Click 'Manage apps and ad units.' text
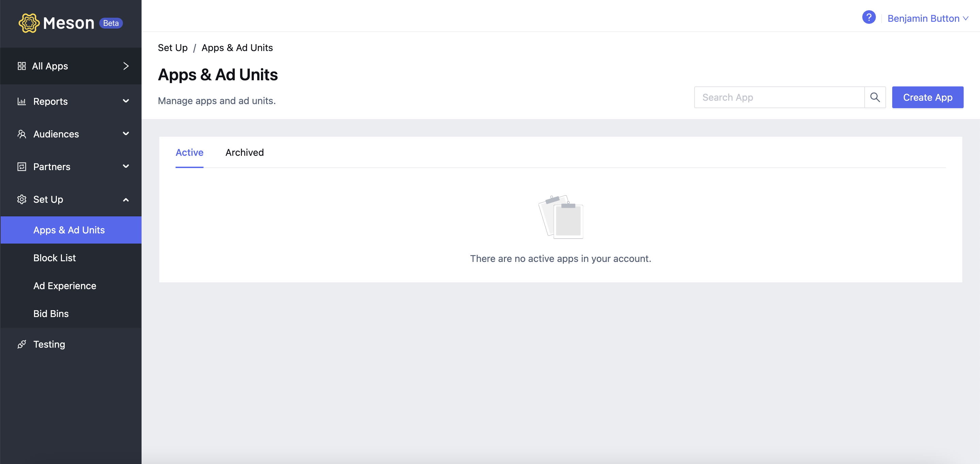The height and width of the screenshot is (464, 980). [216, 101]
